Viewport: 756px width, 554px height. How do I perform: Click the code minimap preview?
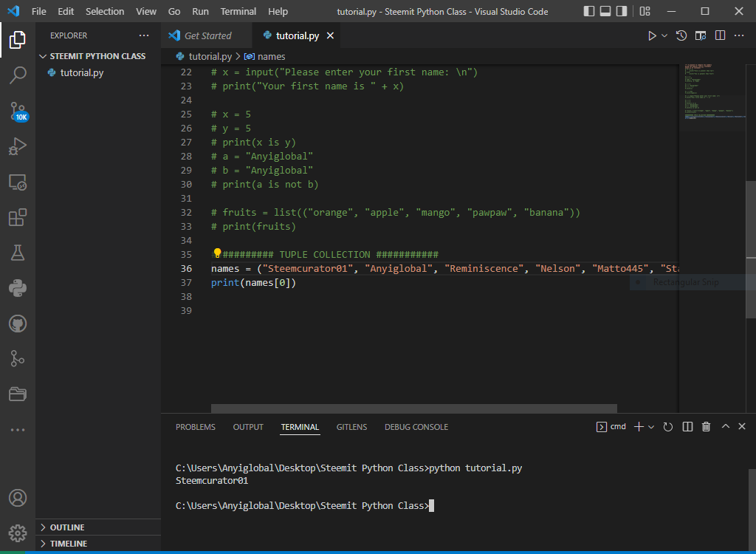click(x=712, y=91)
